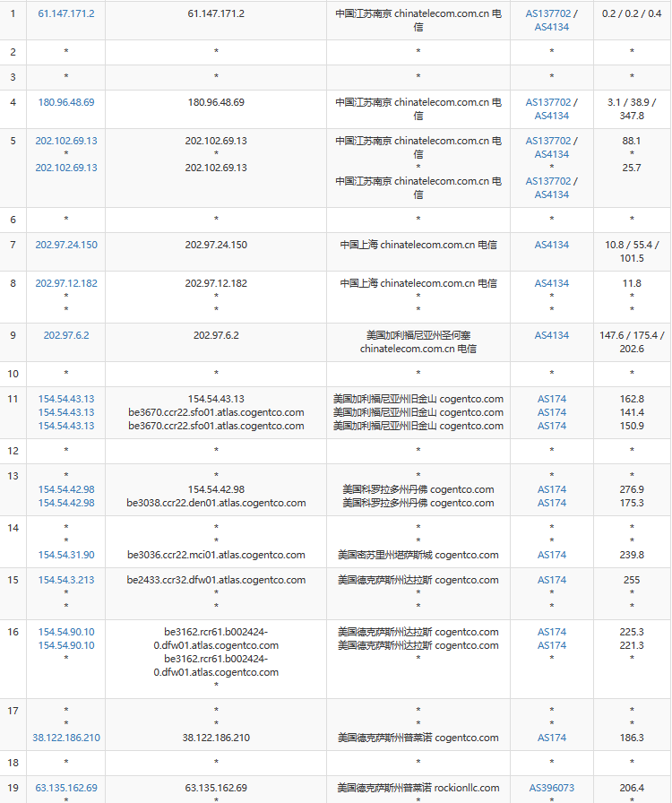Select the latency value 276.9
The image size is (672, 803).
point(632,489)
